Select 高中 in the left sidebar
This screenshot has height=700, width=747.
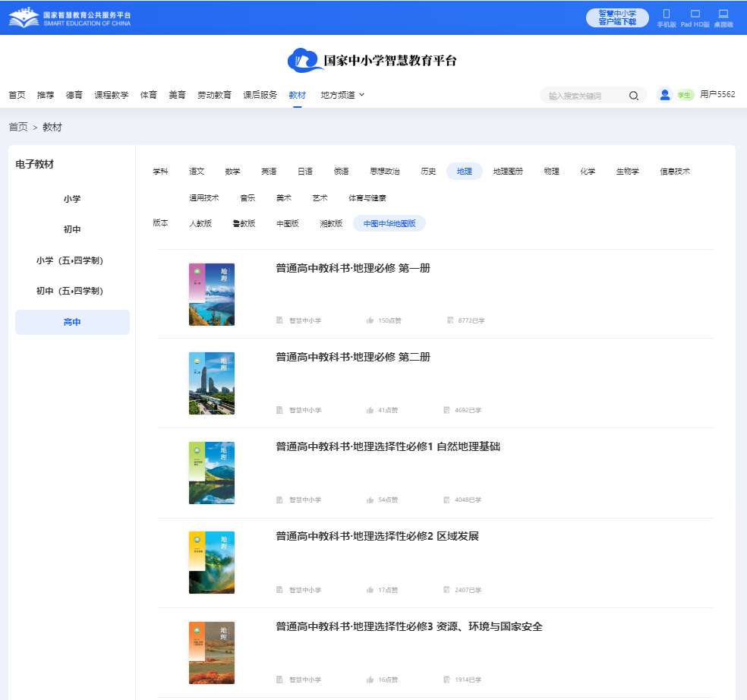(x=71, y=321)
